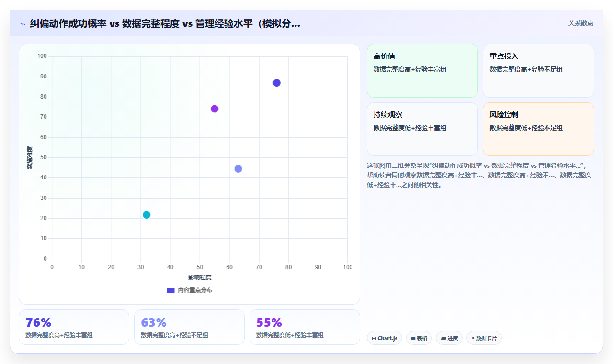Click the 55% stat card
Screen dimensions: 613x364
point(305,327)
